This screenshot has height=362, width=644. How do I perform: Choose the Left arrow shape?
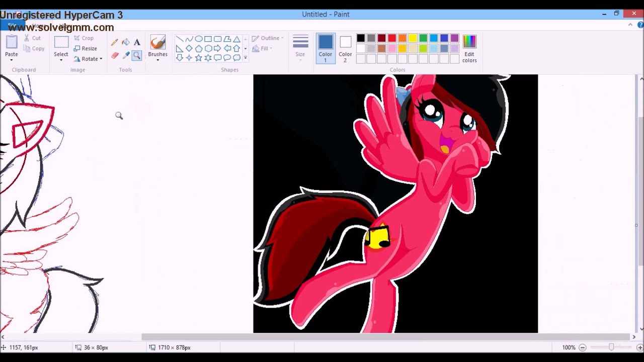coord(227,48)
